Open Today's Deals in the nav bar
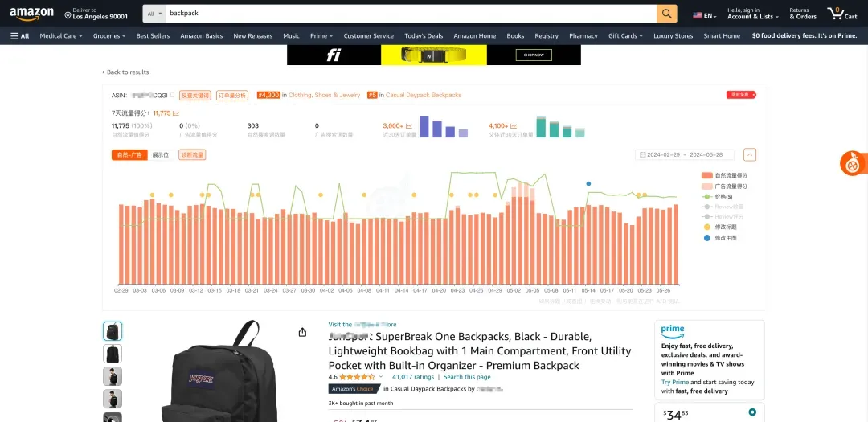Viewport: 868px width, 422px height. coord(424,36)
